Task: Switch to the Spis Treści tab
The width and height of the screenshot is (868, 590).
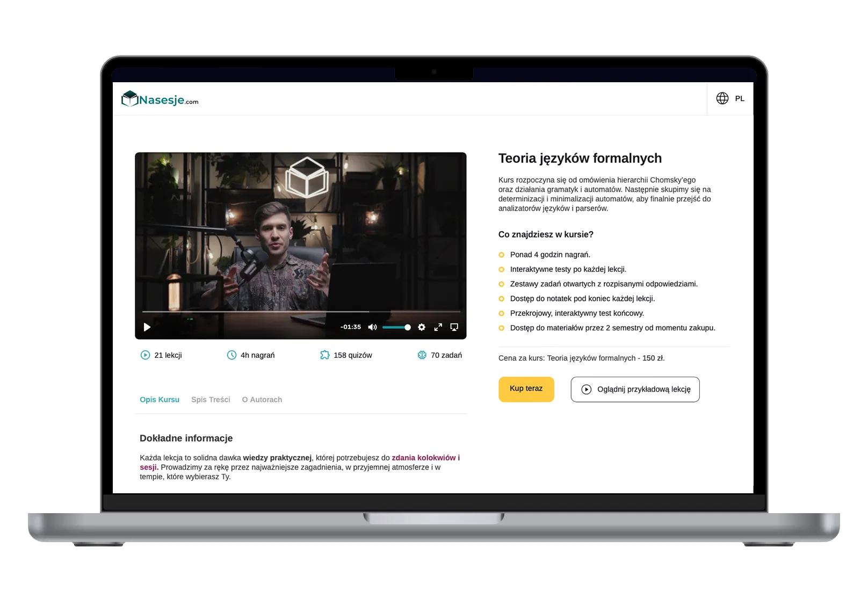Action: click(211, 400)
